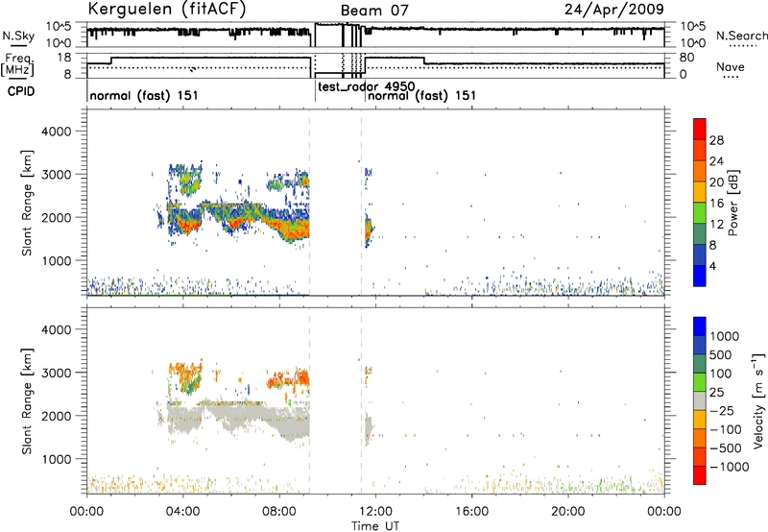Viewport: 768px width, 532px height.
Task: Click the 'N.Sky' axis label
Action: (18, 36)
